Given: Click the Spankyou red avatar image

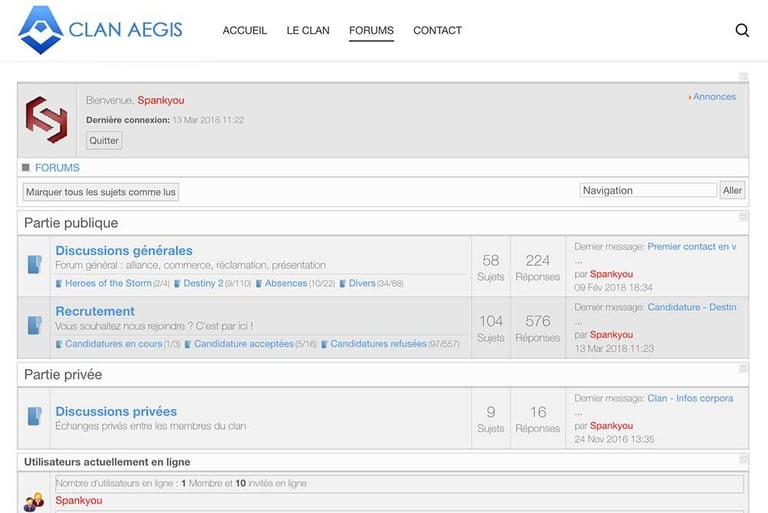Looking at the screenshot, I should 47,120.
